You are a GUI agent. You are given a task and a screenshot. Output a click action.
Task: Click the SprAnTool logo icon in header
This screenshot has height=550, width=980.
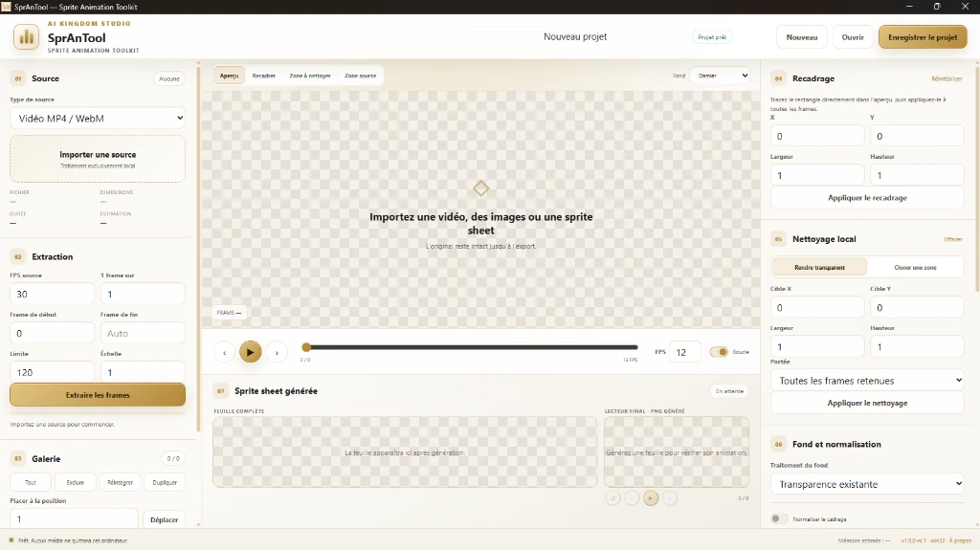[x=26, y=37]
